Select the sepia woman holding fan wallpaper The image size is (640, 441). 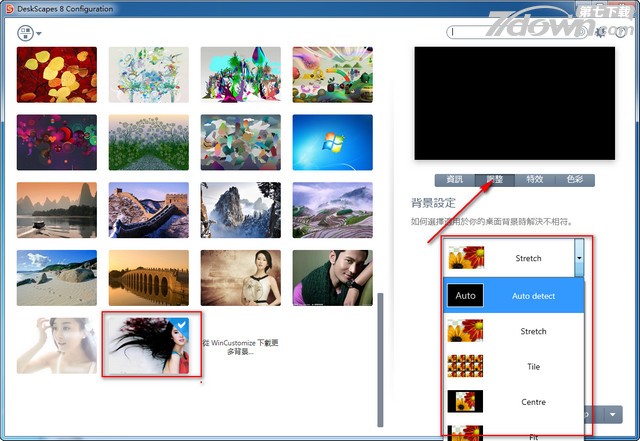coord(241,278)
